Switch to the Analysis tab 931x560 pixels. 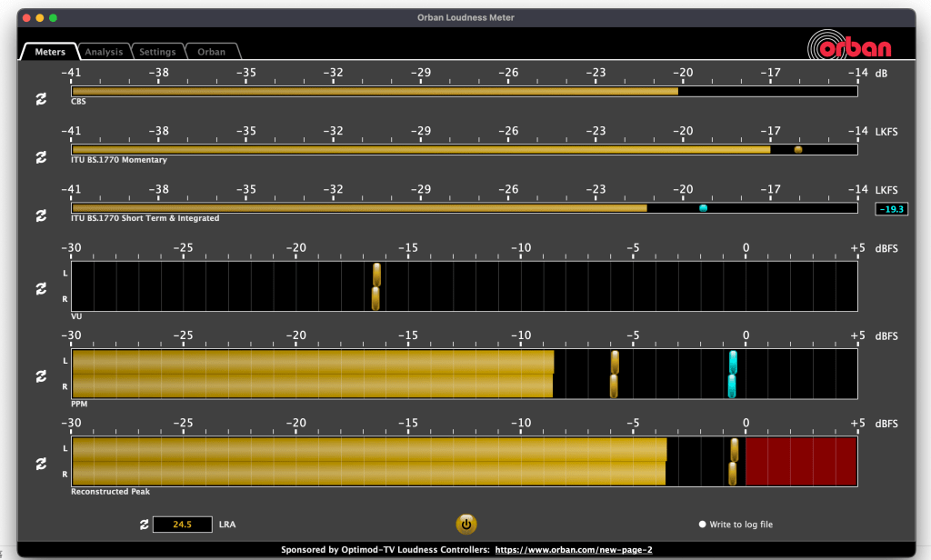tap(104, 52)
